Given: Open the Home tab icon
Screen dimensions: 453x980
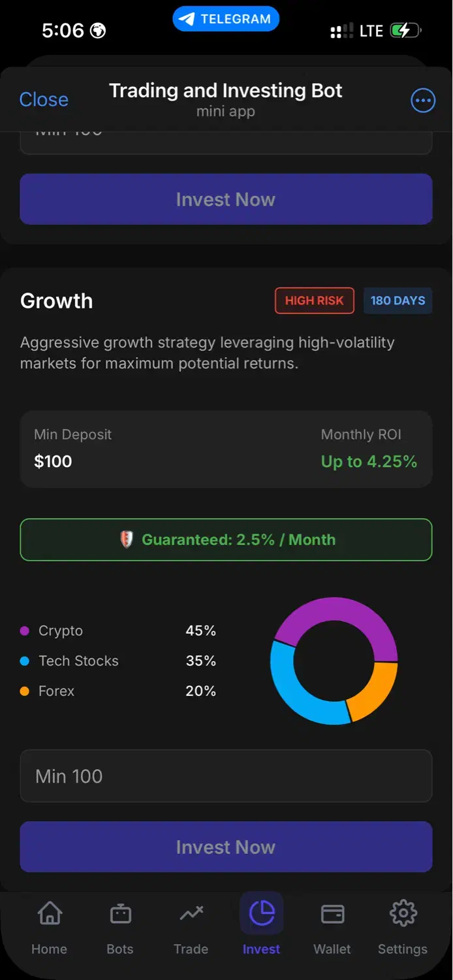Looking at the screenshot, I should [x=50, y=913].
